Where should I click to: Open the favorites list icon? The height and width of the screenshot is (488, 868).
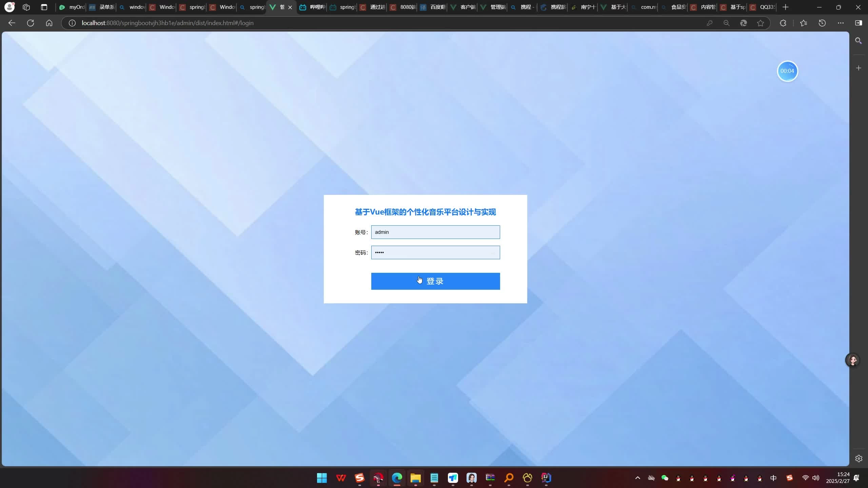point(804,23)
